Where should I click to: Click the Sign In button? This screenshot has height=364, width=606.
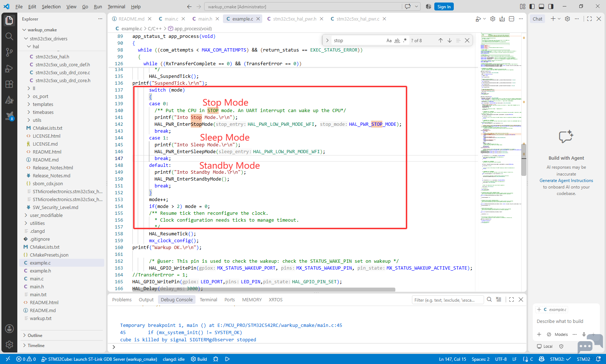tap(444, 6)
